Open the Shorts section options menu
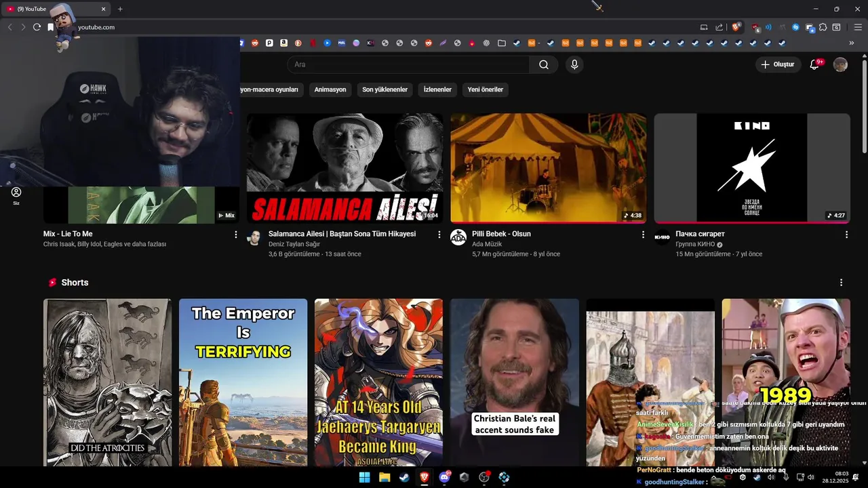Viewport: 868px width, 488px height. [x=841, y=283]
